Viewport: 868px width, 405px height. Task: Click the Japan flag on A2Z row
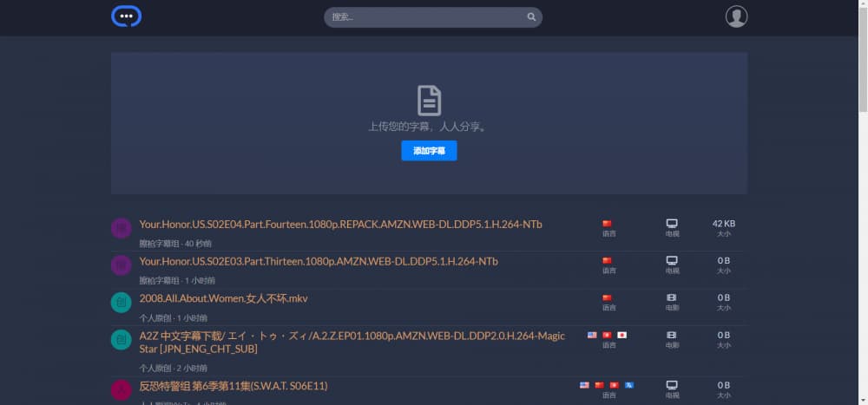click(x=622, y=335)
